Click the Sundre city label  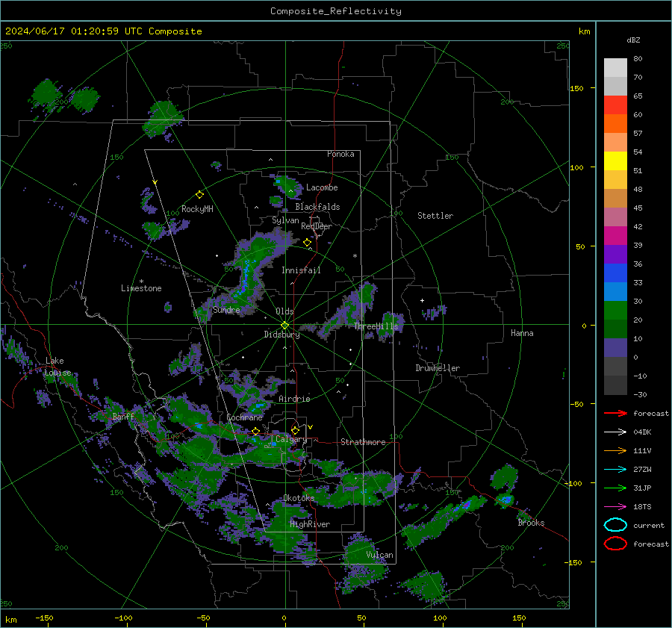226,310
